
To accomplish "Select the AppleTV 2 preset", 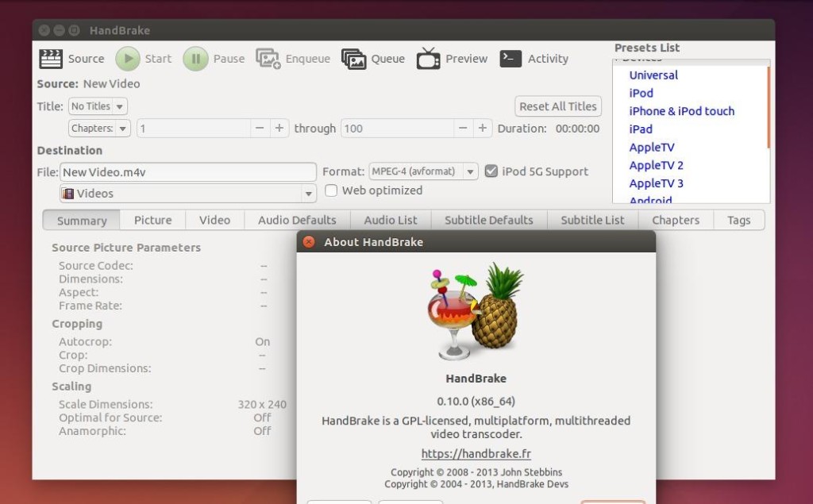I will (x=656, y=165).
